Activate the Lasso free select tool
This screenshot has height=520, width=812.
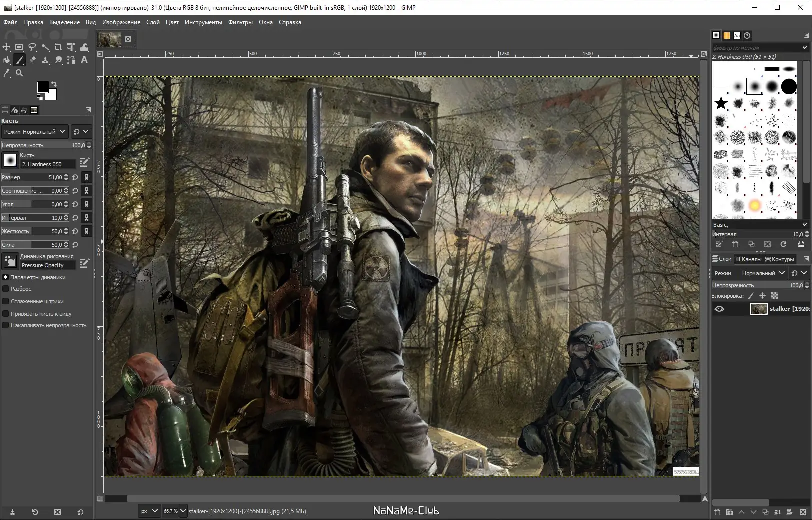click(33, 47)
